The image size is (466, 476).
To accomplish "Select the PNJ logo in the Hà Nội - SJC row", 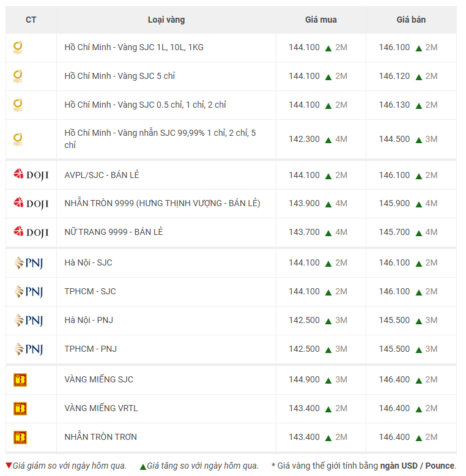I will (x=29, y=263).
